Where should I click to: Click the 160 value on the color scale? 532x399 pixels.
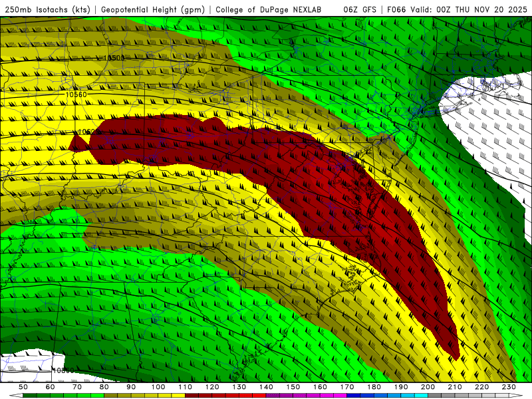[320, 387]
